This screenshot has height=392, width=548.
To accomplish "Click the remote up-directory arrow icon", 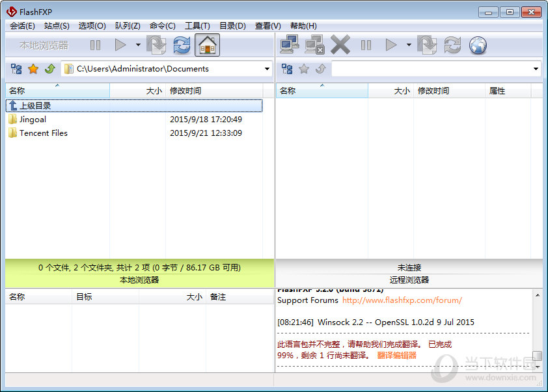I will point(321,69).
